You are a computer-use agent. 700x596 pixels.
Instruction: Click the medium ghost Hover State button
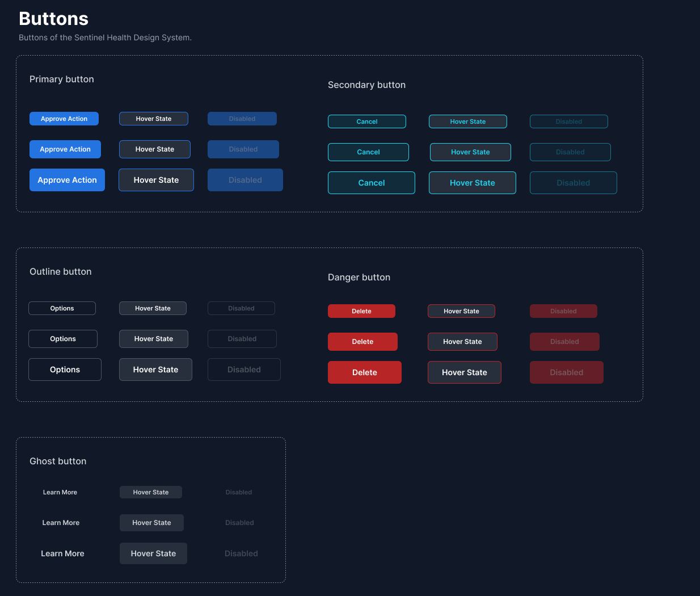point(151,523)
